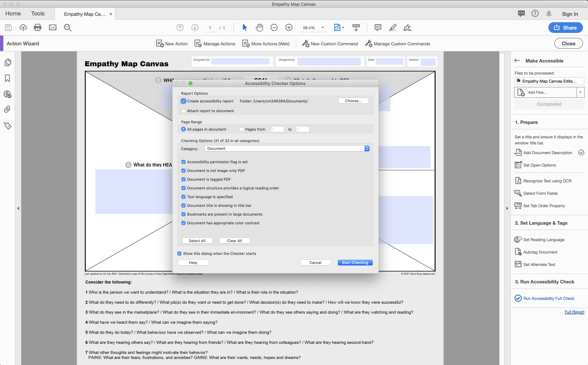Switch to the Tools tab
588x365 pixels.
[x=38, y=14]
